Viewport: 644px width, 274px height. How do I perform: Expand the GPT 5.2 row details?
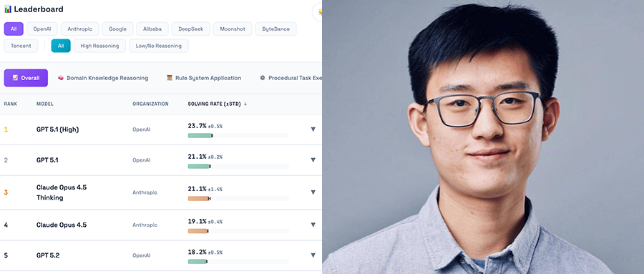point(313,255)
